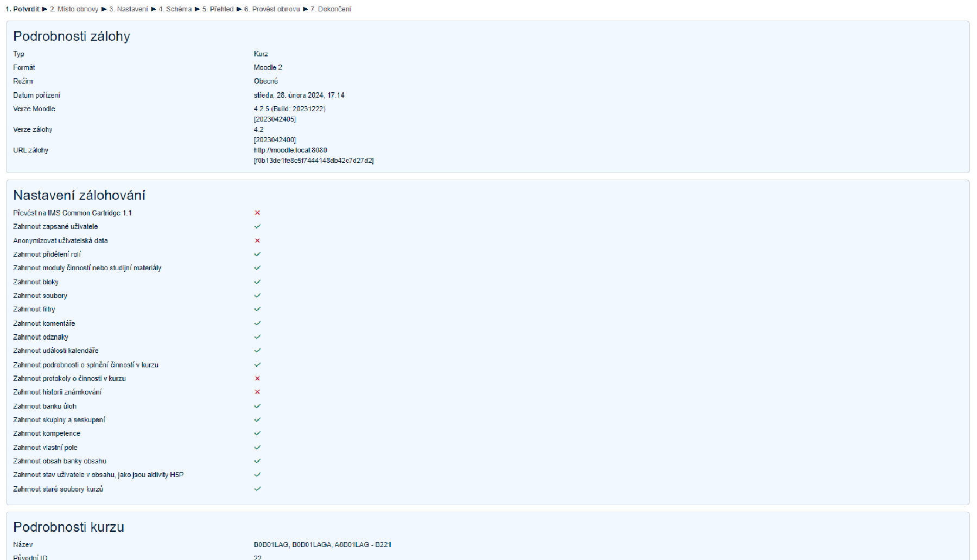The image size is (977, 560).
Task: Select step 1. Potvrdit in the wizard
Action: pyautogui.click(x=23, y=9)
